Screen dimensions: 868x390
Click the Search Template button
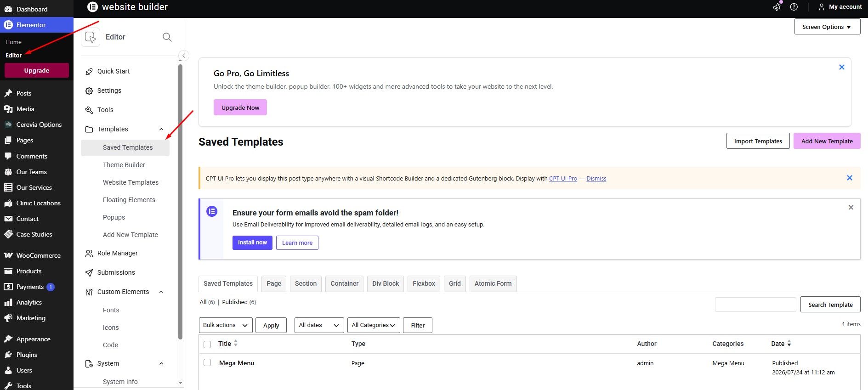point(830,305)
